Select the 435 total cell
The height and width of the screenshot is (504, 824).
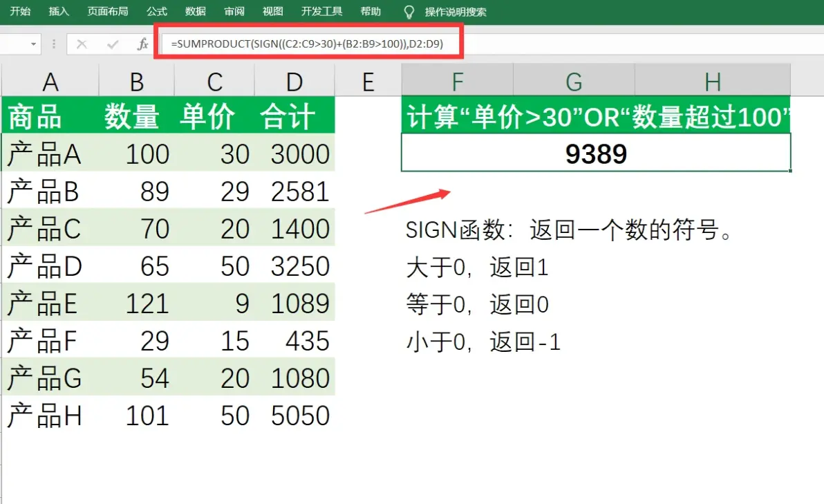tap(294, 339)
